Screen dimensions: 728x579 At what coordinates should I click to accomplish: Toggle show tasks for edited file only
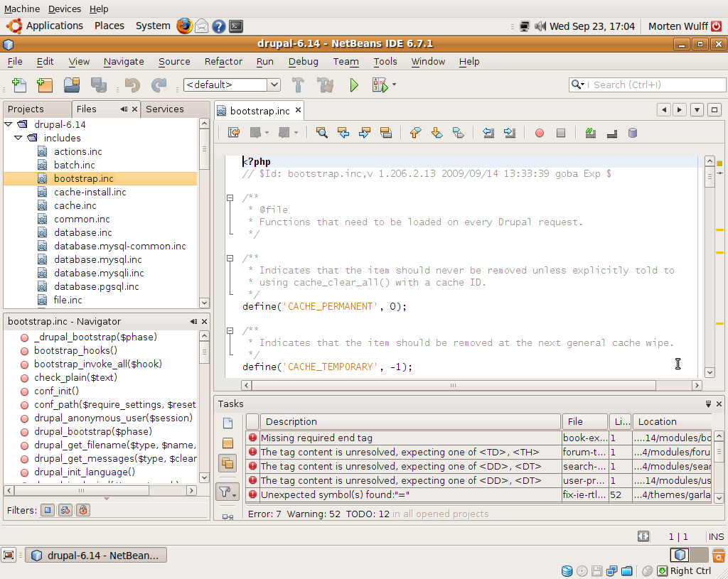pos(227,423)
